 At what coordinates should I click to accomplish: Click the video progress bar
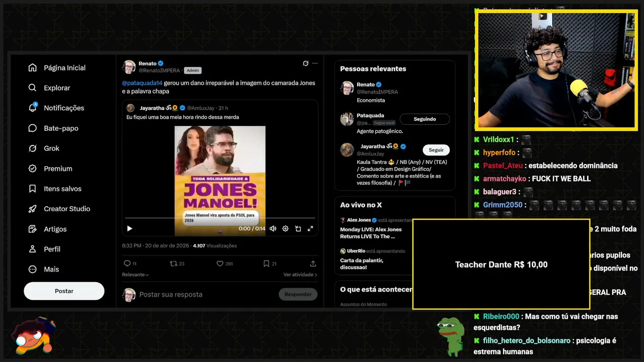tap(220, 218)
